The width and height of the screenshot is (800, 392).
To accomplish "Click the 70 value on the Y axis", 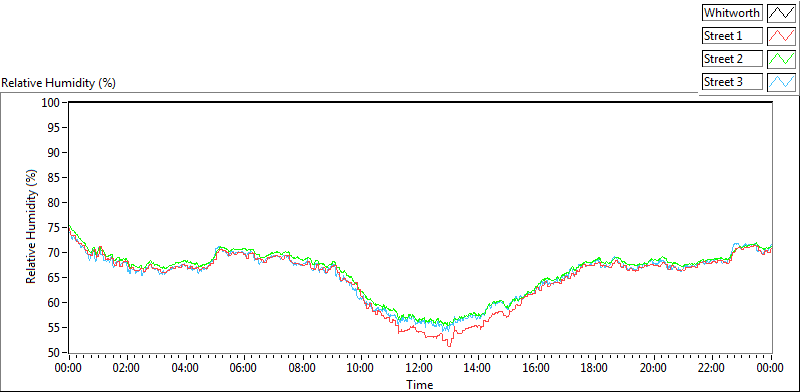I will 55,253.
